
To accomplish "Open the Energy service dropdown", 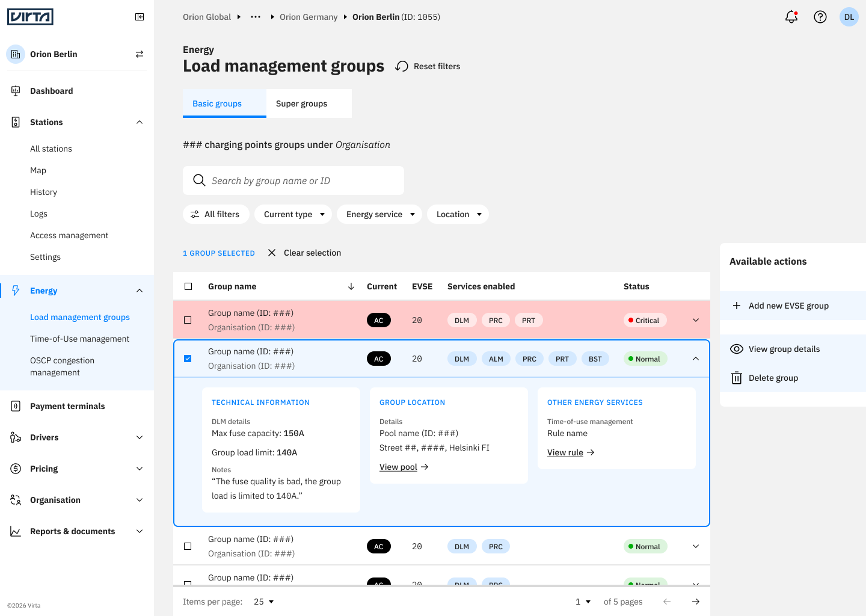I will pyautogui.click(x=379, y=214).
